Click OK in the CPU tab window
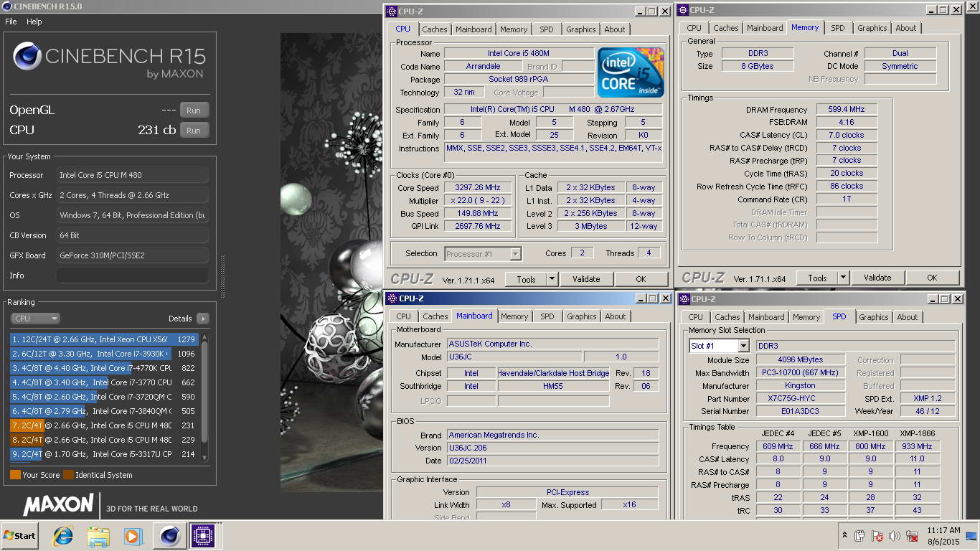 (x=641, y=279)
